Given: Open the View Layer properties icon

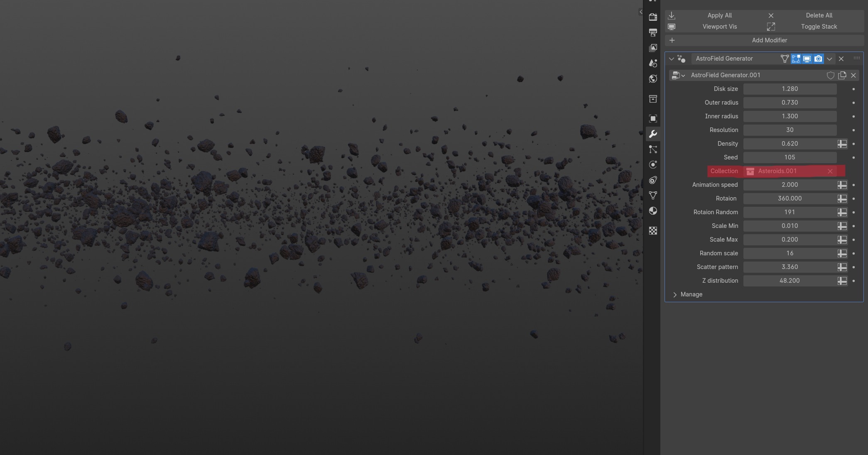Looking at the screenshot, I should click(x=653, y=48).
